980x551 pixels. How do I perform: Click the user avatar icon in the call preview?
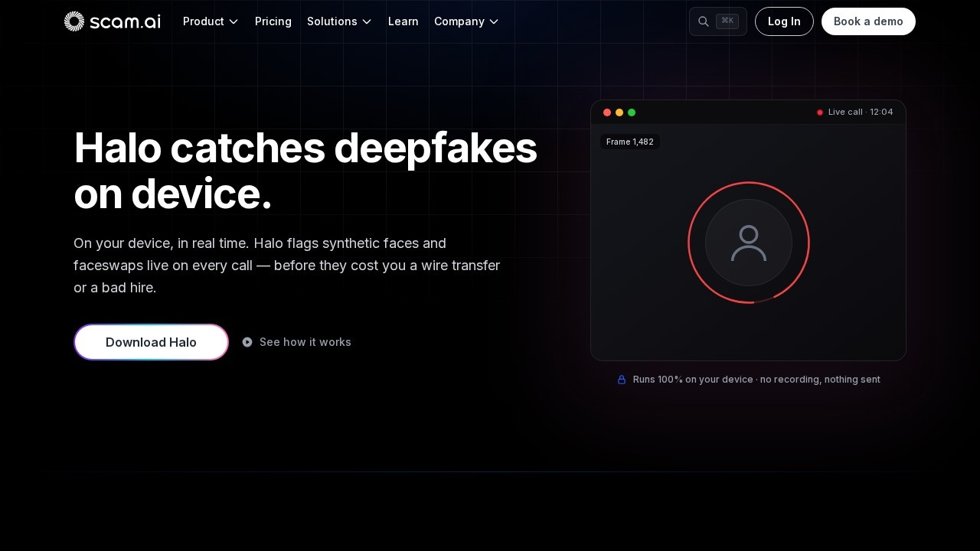coord(749,243)
